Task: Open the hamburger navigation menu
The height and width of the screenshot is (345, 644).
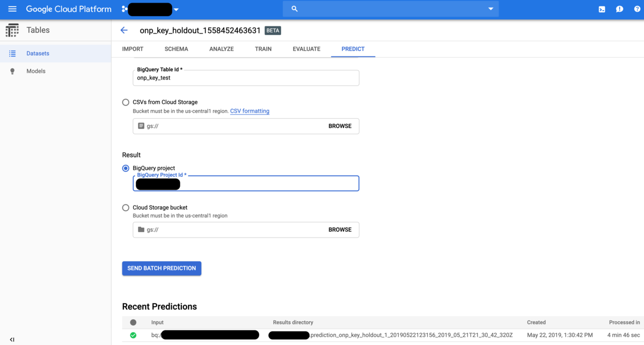Action: pos(12,9)
